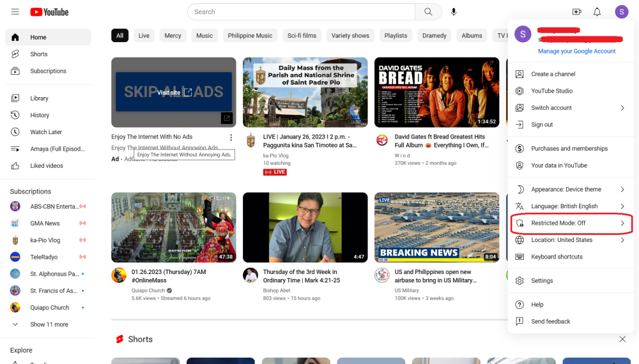Open Settings from account menu
The image size is (639, 364).
point(571,280)
